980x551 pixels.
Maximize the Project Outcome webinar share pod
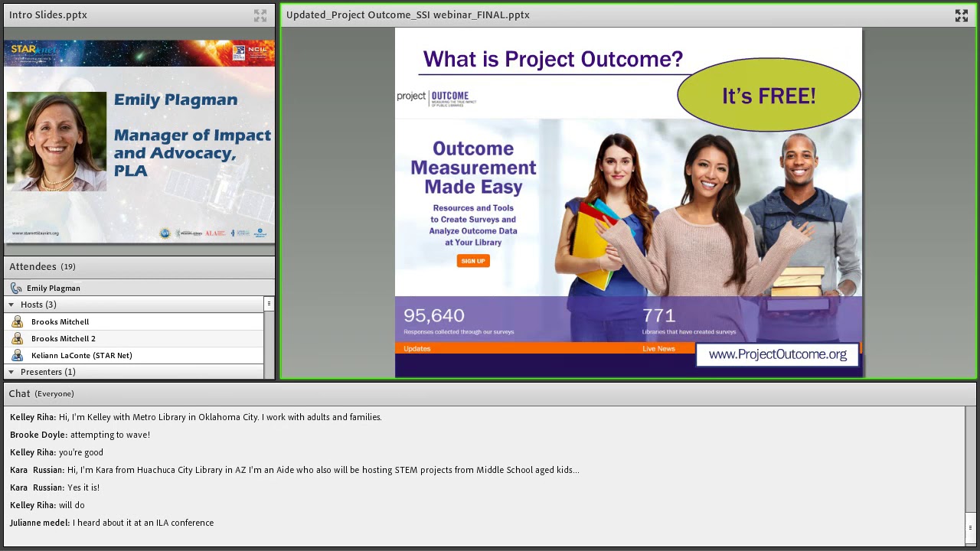tap(962, 15)
